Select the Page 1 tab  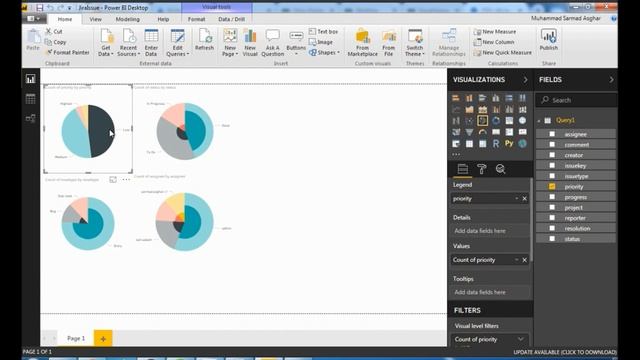coord(76,338)
